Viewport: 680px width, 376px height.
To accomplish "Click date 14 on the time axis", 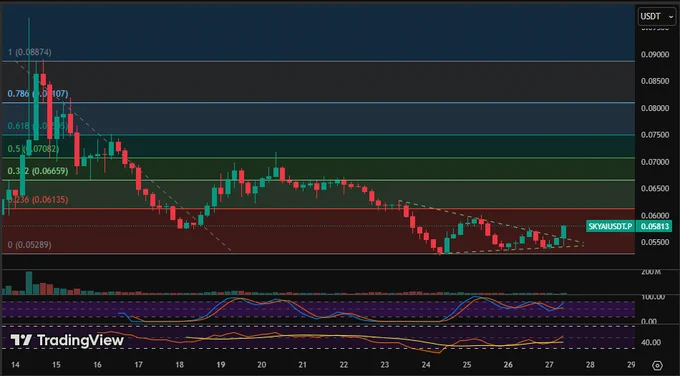I will click(15, 365).
